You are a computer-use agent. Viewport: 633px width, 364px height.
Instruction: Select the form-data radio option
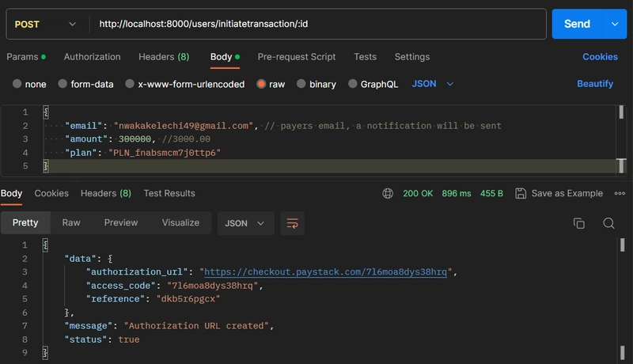(63, 84)
